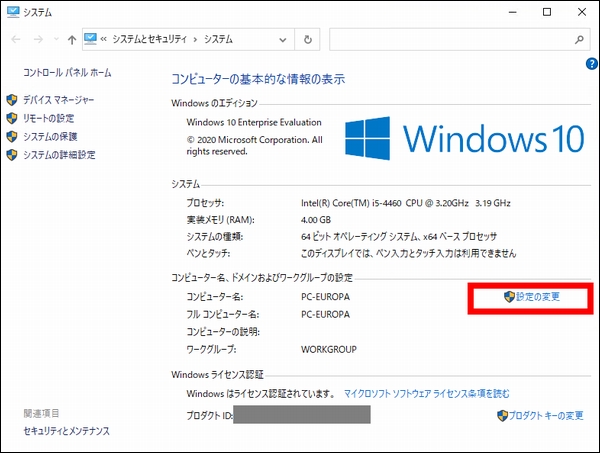Open セキュリティとメンテナンス under 関連項目

pos(67,431)
